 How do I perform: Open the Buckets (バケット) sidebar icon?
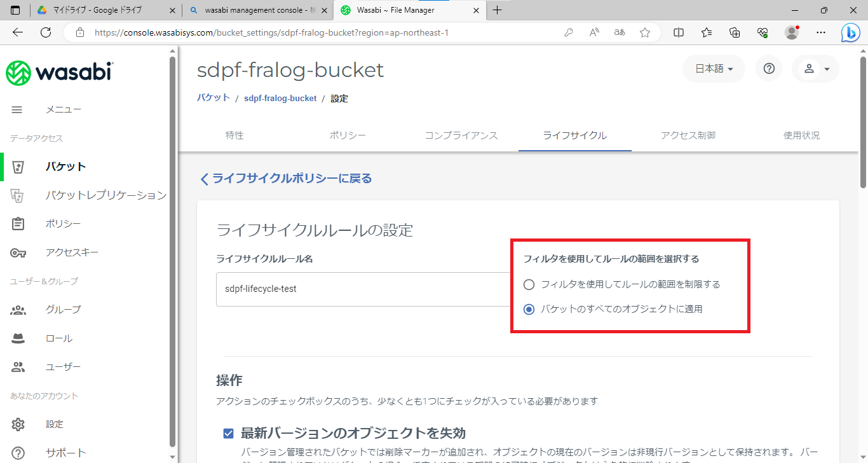click(18, 167)
